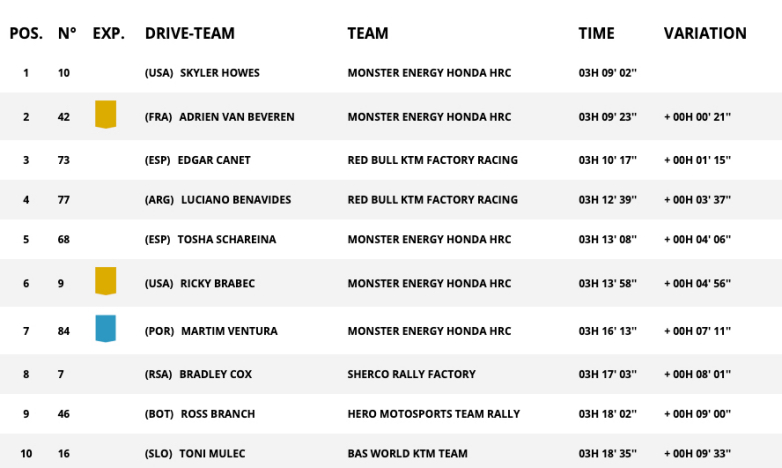Click the DRIVE-TEAM column header
782x468 pixels.
coord(190,33)
